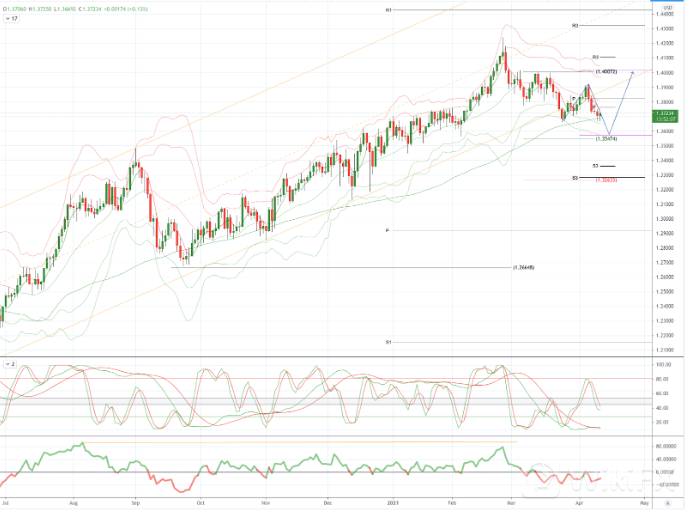
Task: Click the R1 pivot marker at top
Action: [x=387, y=10]
